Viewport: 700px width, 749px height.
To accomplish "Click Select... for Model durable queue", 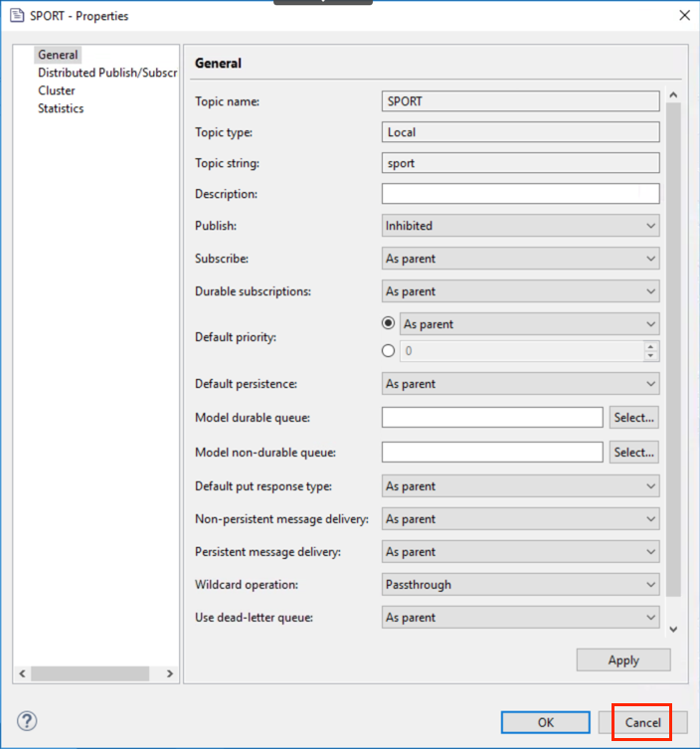I will click(633, 418).
